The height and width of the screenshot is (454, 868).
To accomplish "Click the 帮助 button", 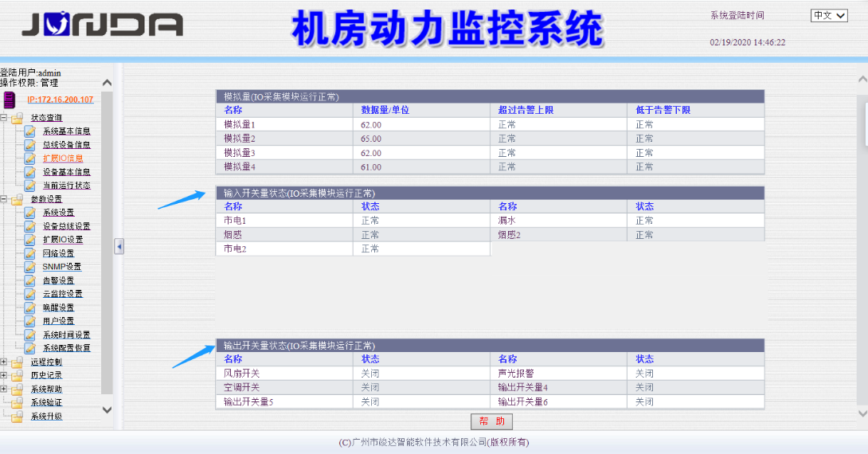I will [x=491, y=421].
